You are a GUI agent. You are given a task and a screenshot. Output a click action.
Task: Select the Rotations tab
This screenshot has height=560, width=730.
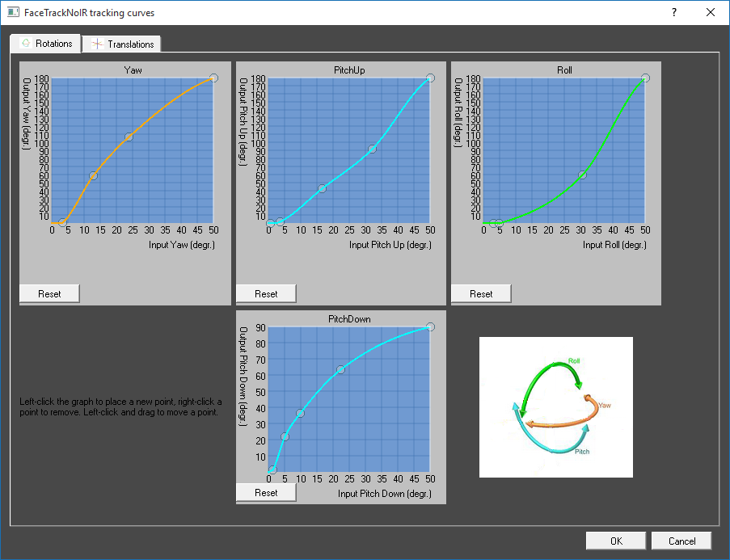45,44
